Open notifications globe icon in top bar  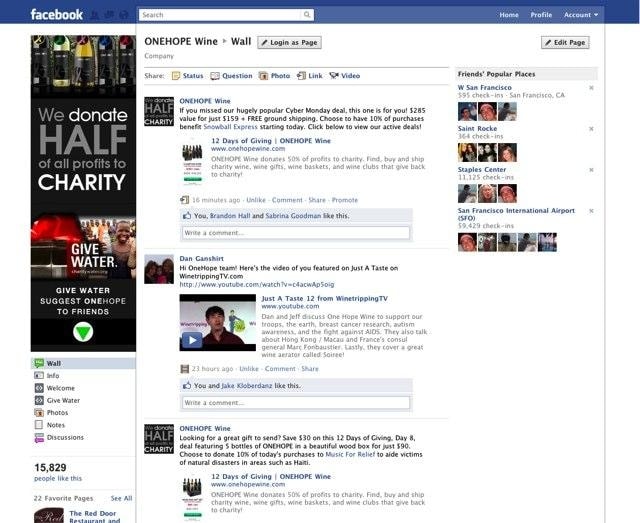tap(124, 15)
